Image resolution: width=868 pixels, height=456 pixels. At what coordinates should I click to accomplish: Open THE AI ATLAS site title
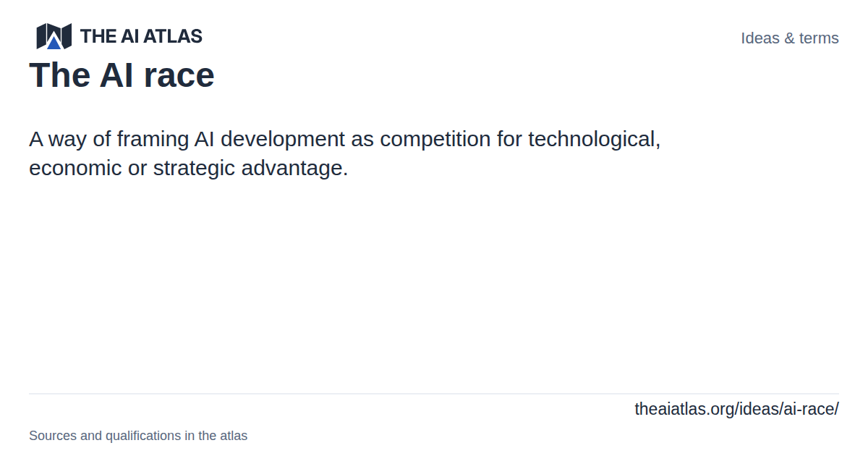141,36
